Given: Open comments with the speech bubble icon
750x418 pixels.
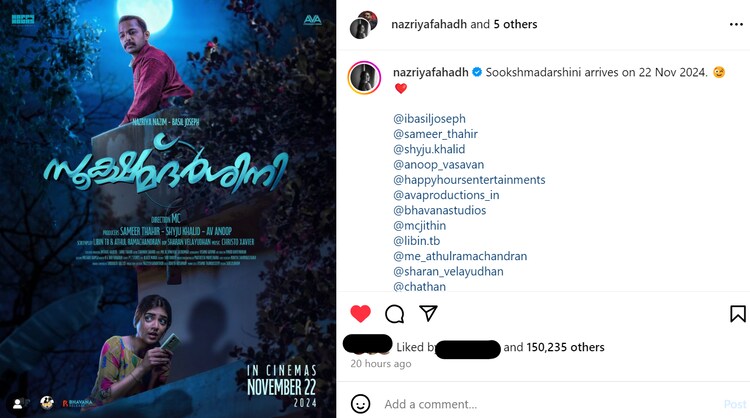Looking at the screenshot, I should 395,314.
